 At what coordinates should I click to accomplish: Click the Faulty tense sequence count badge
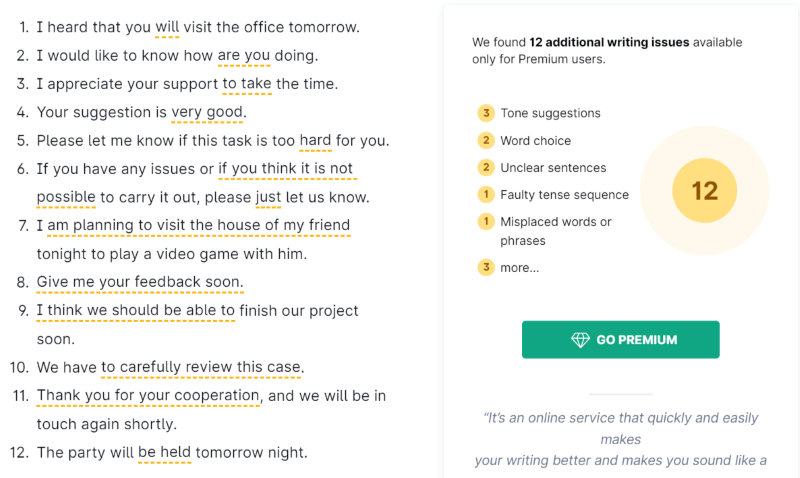click(x=486, y=194)
